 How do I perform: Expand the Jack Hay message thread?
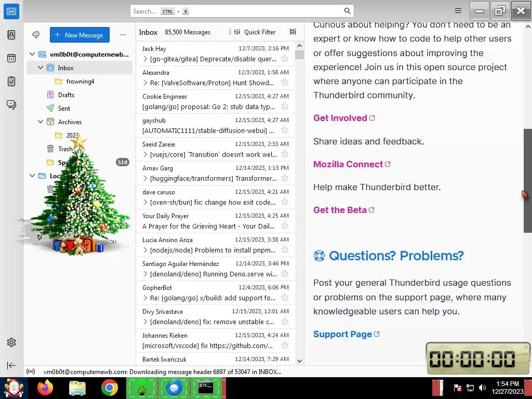click(145, 59)
